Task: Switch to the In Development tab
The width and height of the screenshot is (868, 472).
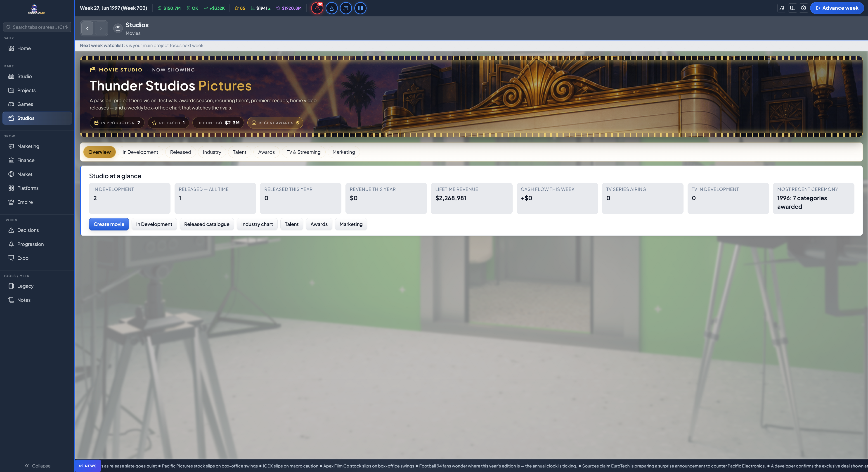Action: pos(140,152)
